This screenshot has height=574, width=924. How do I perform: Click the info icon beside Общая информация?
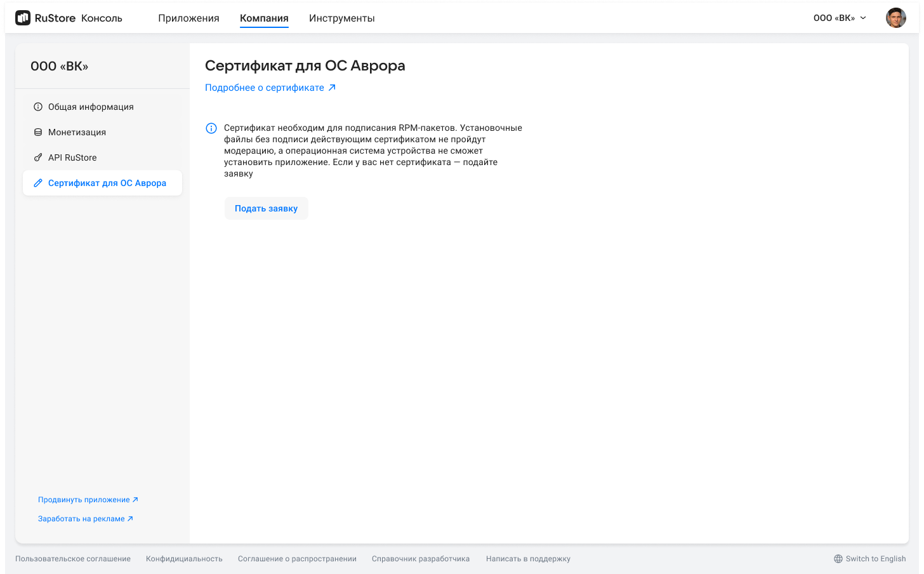pyautogui.click(x=38, y=107)
